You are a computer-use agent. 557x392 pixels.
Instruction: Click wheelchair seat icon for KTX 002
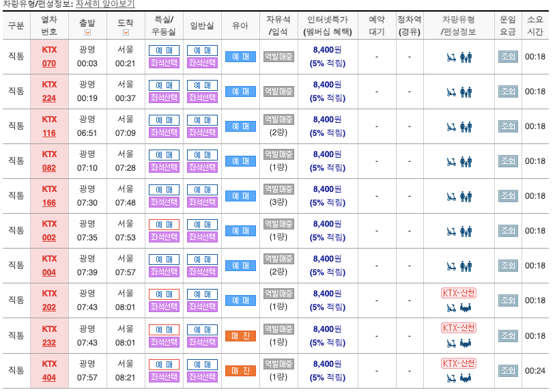451,232
